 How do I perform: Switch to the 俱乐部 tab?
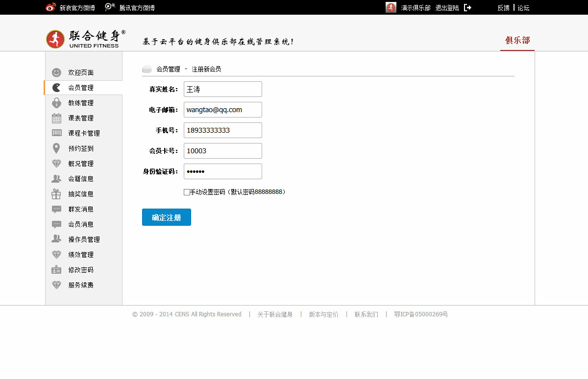pos(517,41)
